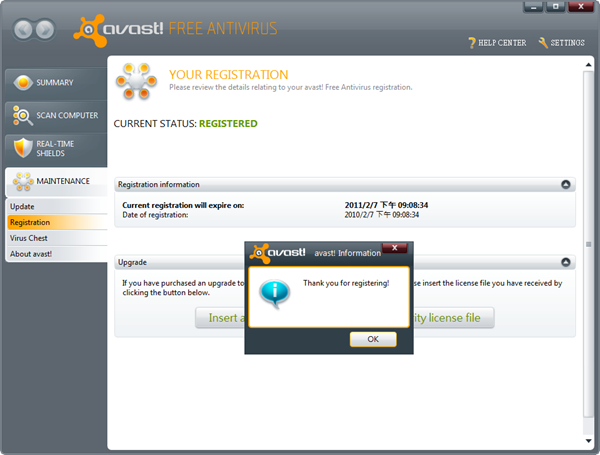Maximize the avast! window

tap(555, 7)
